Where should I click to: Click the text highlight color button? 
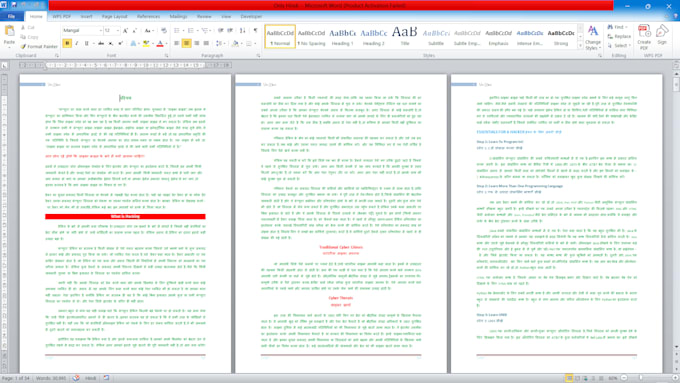pos(146,43)
